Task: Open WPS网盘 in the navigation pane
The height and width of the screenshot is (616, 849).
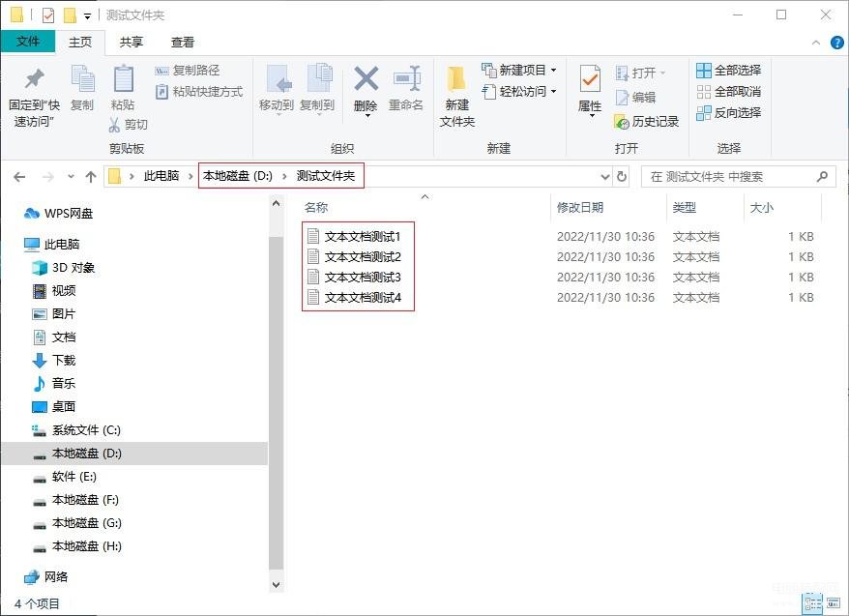Action: click(x=58, y=214)
